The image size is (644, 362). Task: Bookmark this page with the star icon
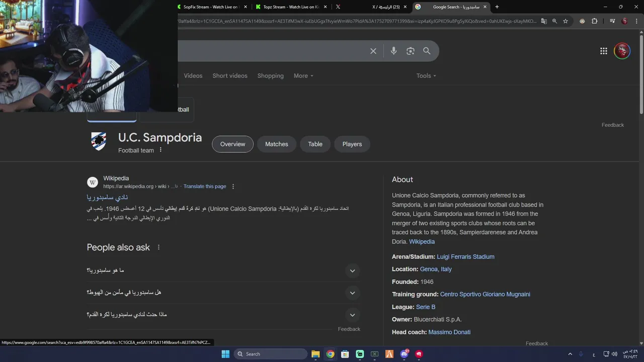(x=566, y=21)
